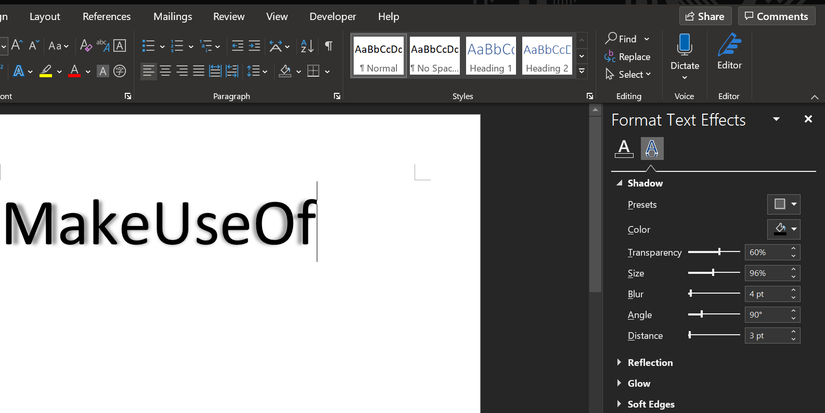The image size is (825, 413).
Task: Open the Paragraph dialog launcher
Action: pyautogui.click(x=337, y=96)
